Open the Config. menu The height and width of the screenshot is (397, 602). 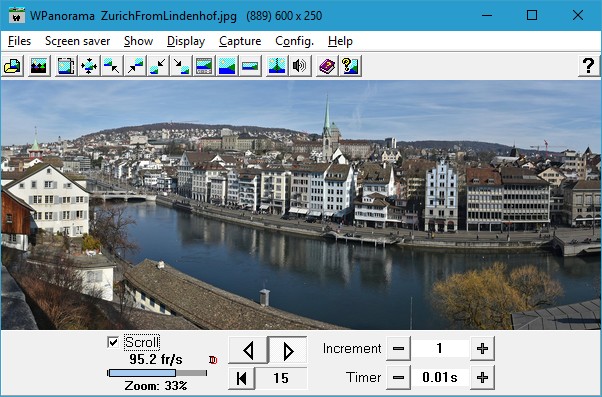(x=294, y=41)
